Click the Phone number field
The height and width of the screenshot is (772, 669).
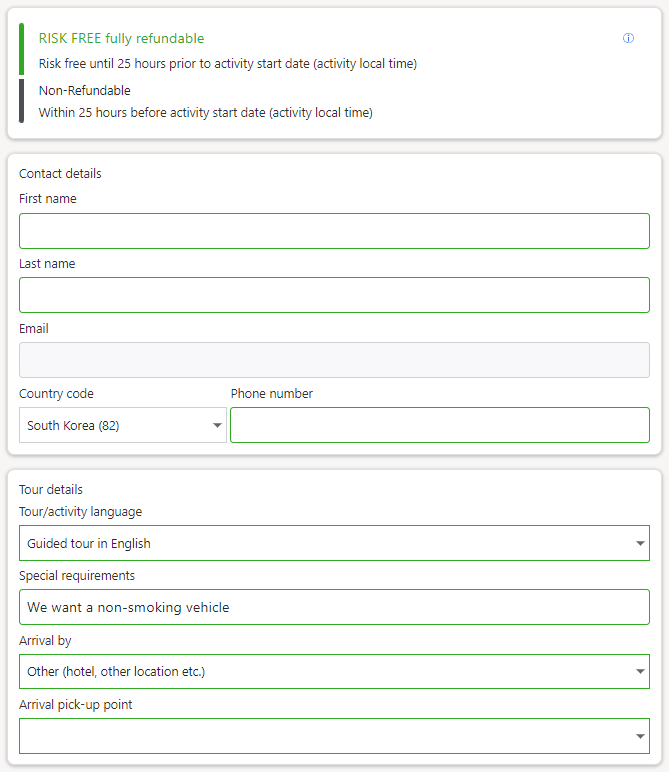pyautogui.click(x=440, y=425)
